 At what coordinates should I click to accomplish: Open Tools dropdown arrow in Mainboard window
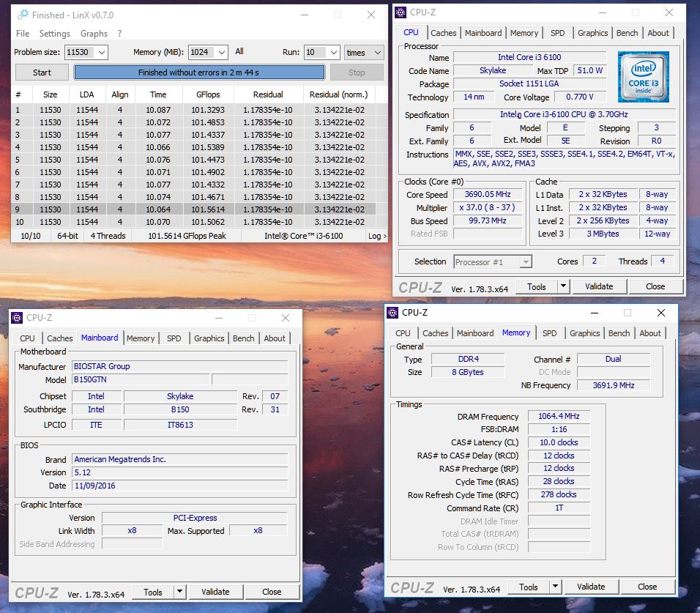coord(179,592)
